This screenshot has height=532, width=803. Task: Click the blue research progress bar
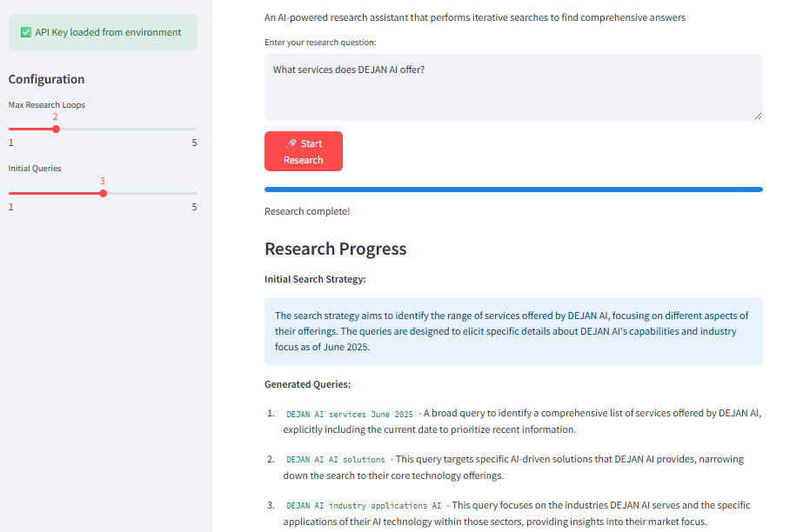(x=513, y=190)
